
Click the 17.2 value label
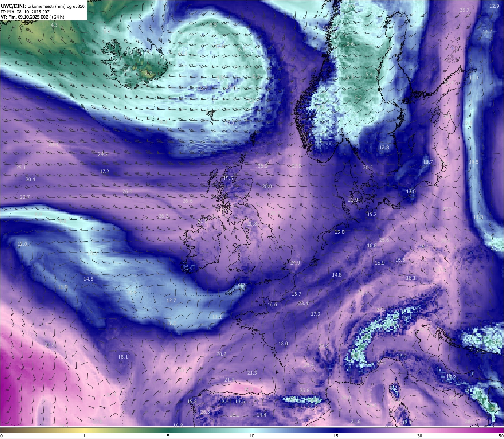[x=104, y=171]
